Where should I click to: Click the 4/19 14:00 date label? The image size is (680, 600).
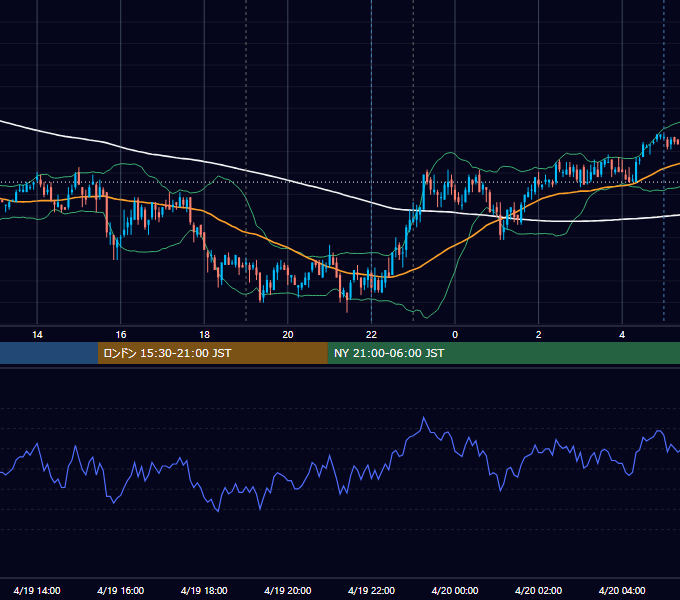pos(37,590)
